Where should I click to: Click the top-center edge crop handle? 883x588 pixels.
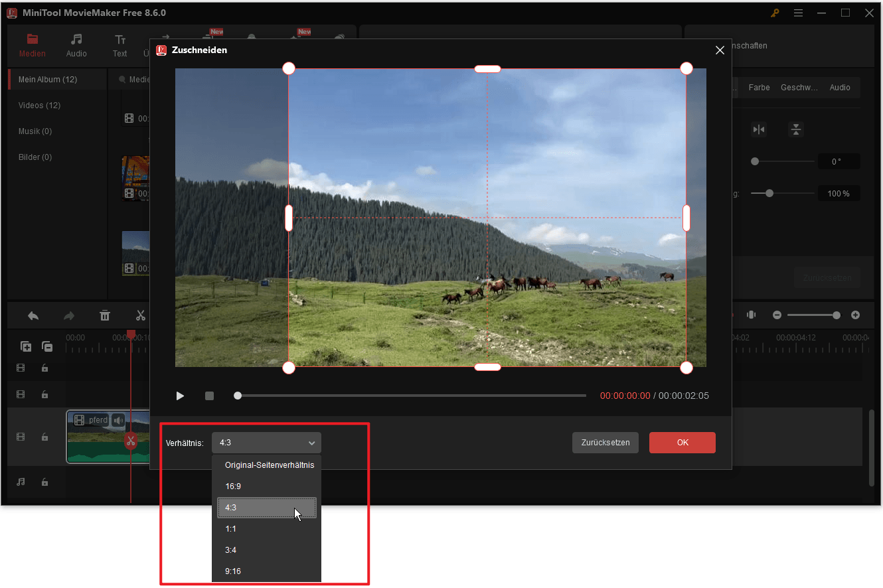point(487,69)
